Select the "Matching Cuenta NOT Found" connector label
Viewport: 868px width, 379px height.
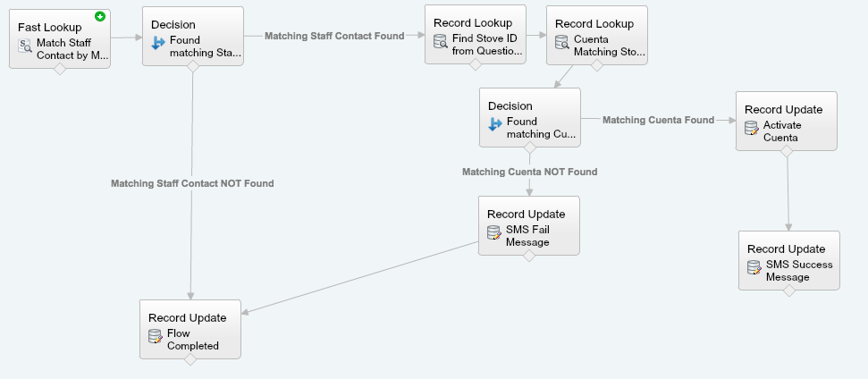(x=529, y=172)
